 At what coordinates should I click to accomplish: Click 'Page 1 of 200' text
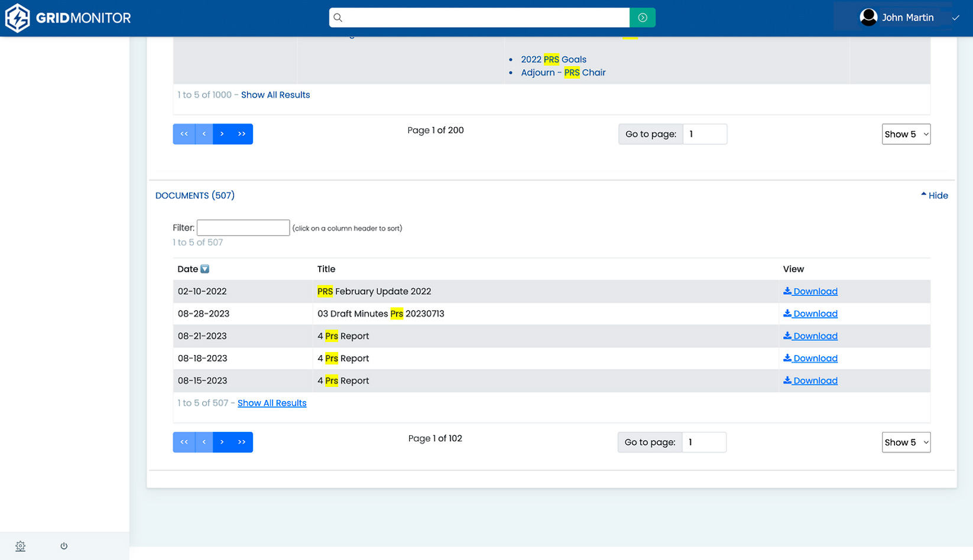[x=436, y=130]
